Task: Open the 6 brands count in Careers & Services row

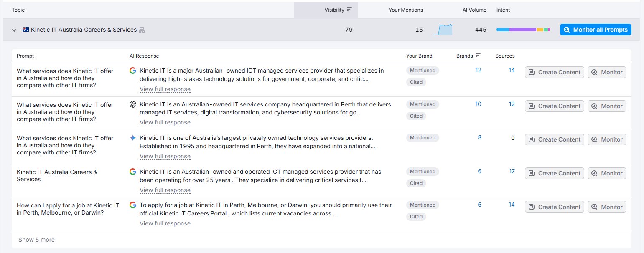Action: coord(480,171)
